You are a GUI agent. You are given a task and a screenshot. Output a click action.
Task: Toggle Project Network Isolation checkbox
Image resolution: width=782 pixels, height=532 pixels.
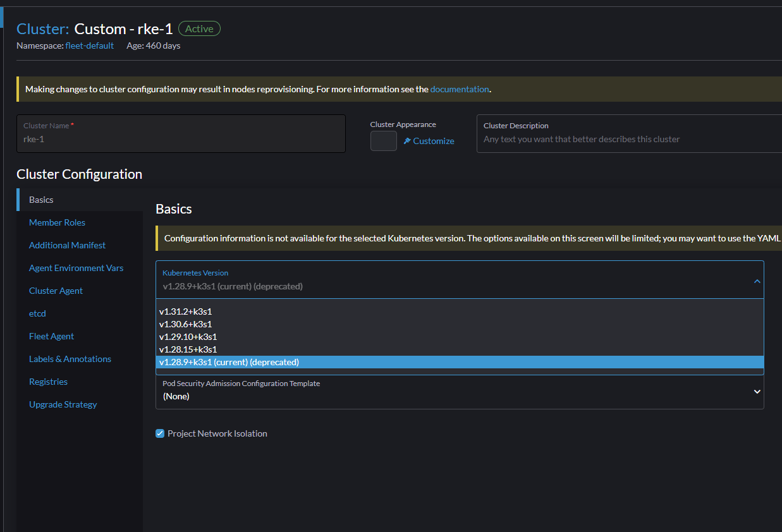pos(160,433)
